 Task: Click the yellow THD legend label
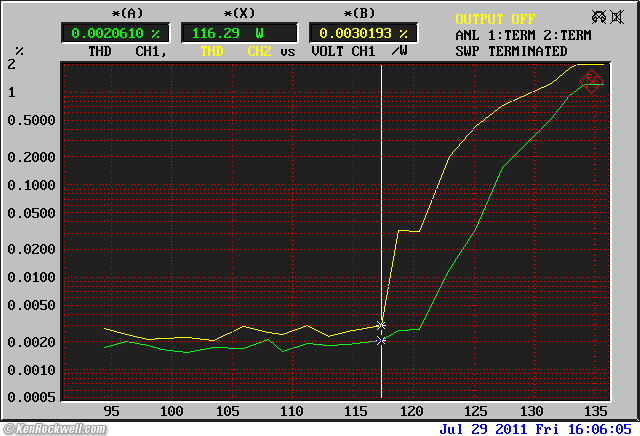(211, 51)
